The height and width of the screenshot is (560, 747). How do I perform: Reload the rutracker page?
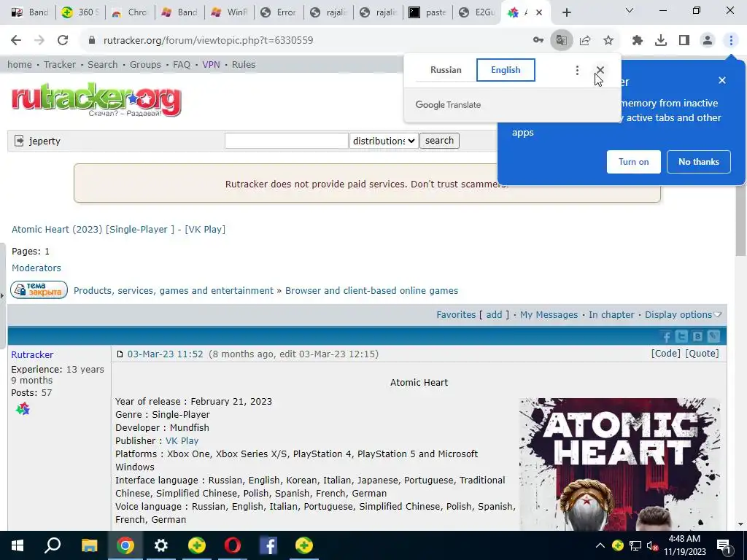pos(63,41)
